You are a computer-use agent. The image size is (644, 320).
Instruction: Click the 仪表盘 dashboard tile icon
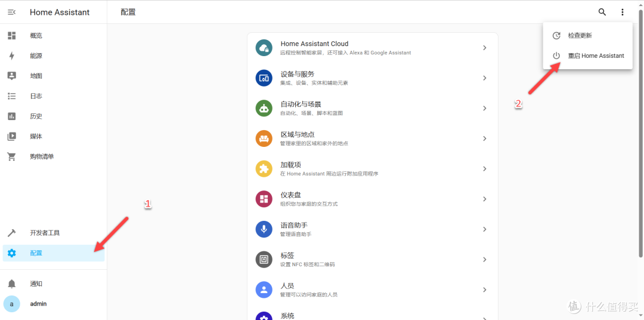tap(264, 199)
